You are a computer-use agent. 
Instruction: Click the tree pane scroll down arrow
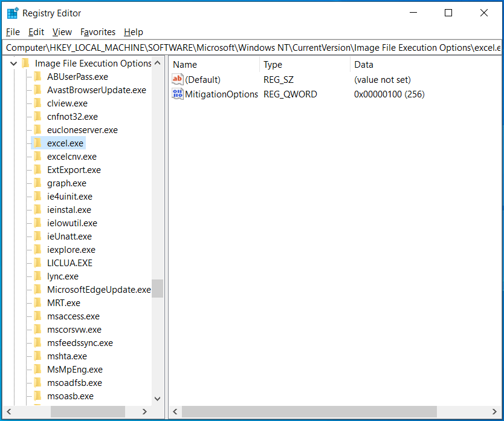[158, 399]
